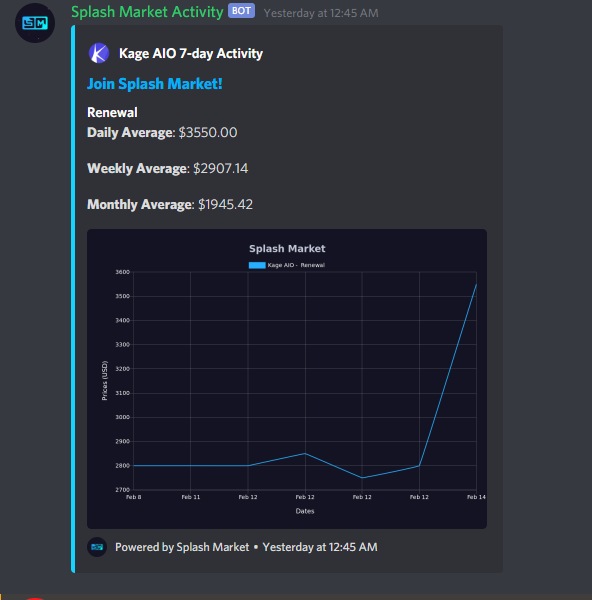
Task: Click the 3600 price axis label
Action: [123, 272]
